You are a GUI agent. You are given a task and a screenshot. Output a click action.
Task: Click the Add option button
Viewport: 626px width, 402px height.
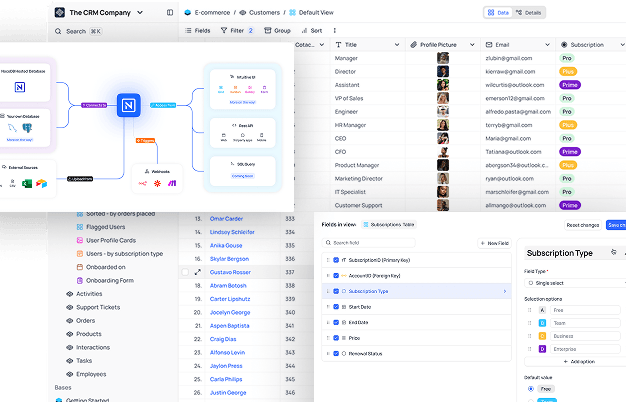tap(579, 362)
